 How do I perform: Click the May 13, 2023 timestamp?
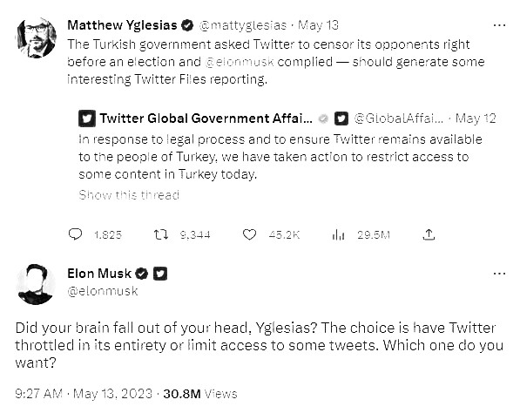pos(112,394)
